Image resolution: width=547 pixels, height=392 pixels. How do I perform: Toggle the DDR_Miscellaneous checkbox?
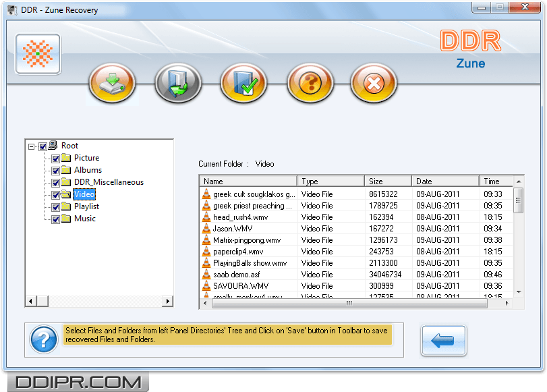point(55,183)
